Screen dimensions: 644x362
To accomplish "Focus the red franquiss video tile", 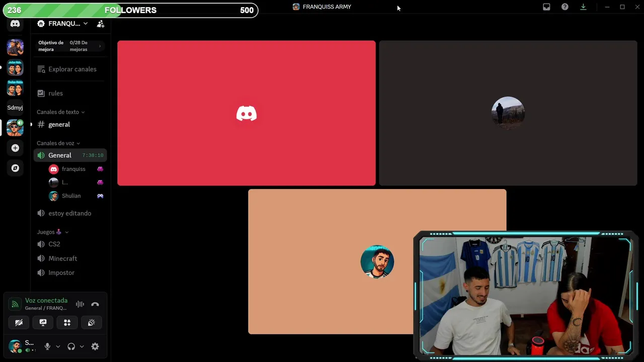I will click(x=247, y=113).
